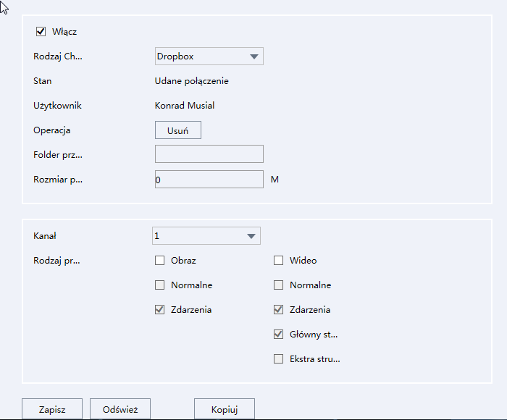
Task: Enable the Obraz checkbox
Action: [x=160, y=261]
